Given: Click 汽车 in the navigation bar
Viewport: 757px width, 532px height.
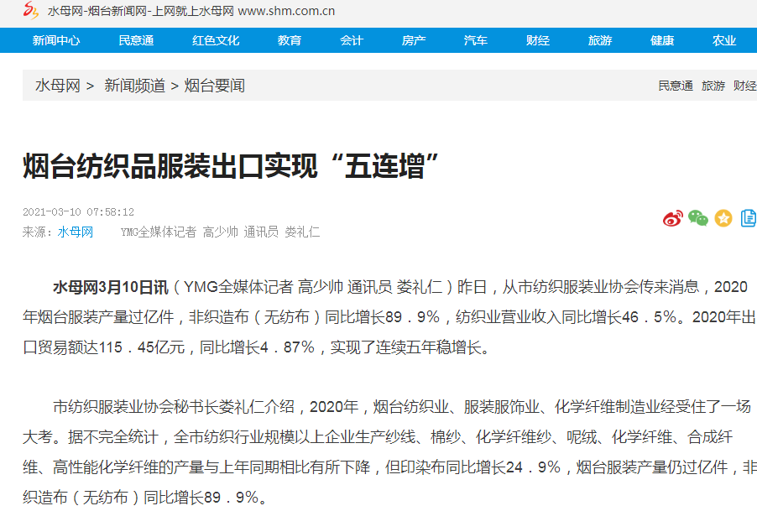Looking at the screenshot, I should (x=476, y=40).
